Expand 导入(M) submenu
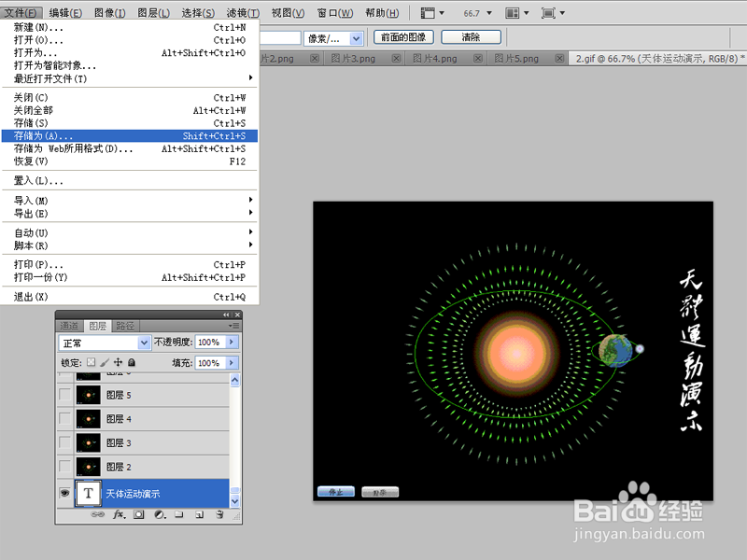 (x=250, y=200)
